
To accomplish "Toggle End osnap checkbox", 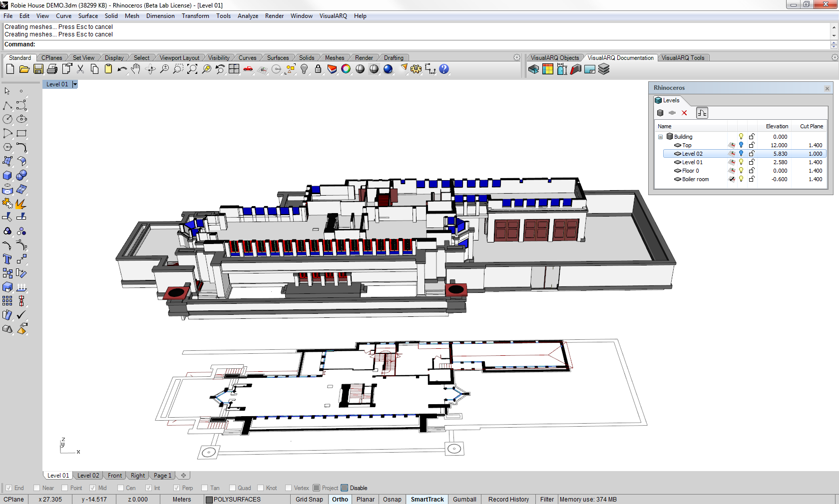I will coord(8,488).
